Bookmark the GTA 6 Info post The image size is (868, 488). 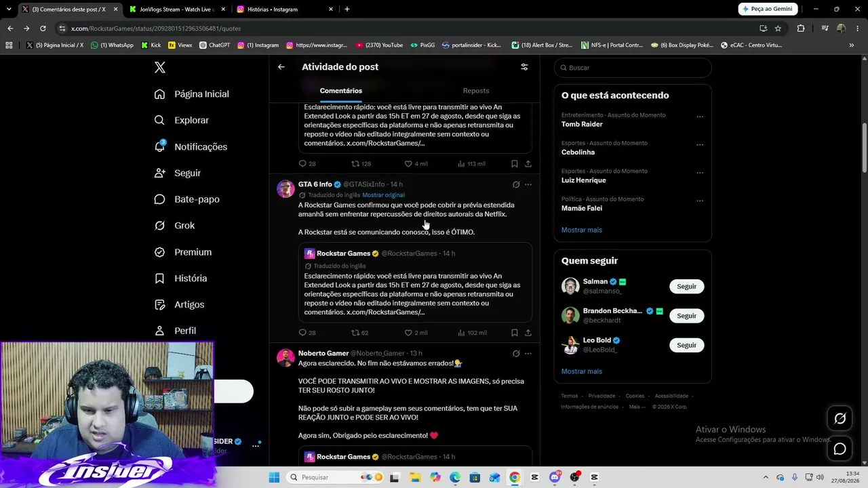pyautogui.click(x=515, y=333)
